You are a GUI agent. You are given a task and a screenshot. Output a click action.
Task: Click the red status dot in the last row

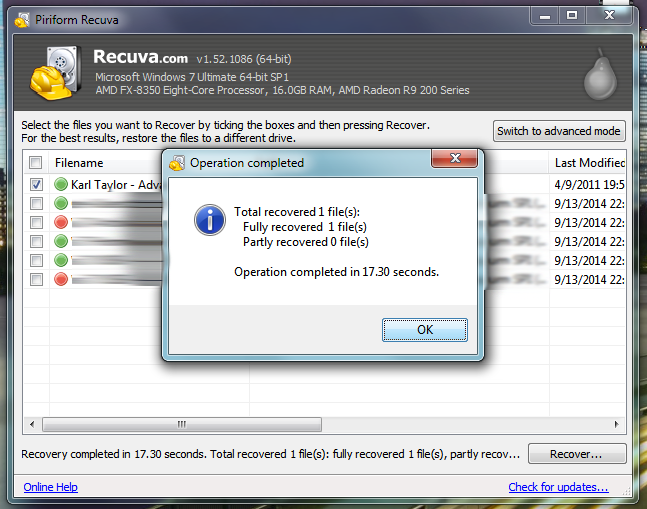pyautogui.click(x=61, y=279)
